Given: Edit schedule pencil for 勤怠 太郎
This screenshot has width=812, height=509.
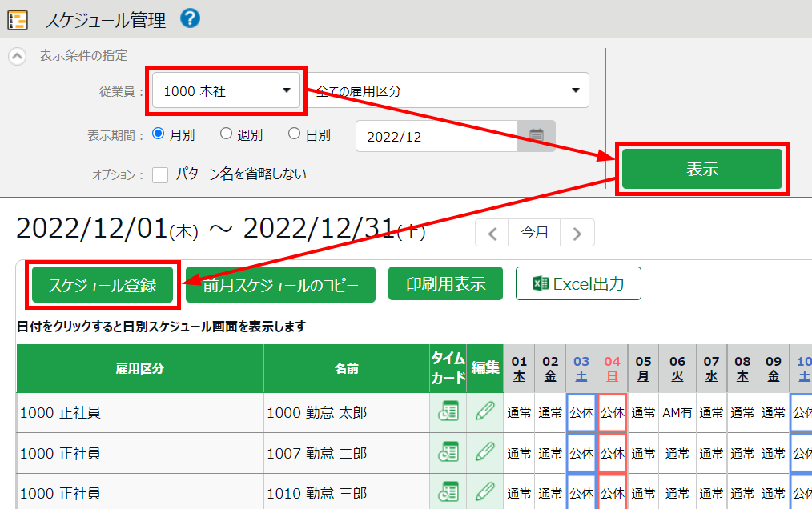Looking at the screenshot, I should (x=484, y=412).
